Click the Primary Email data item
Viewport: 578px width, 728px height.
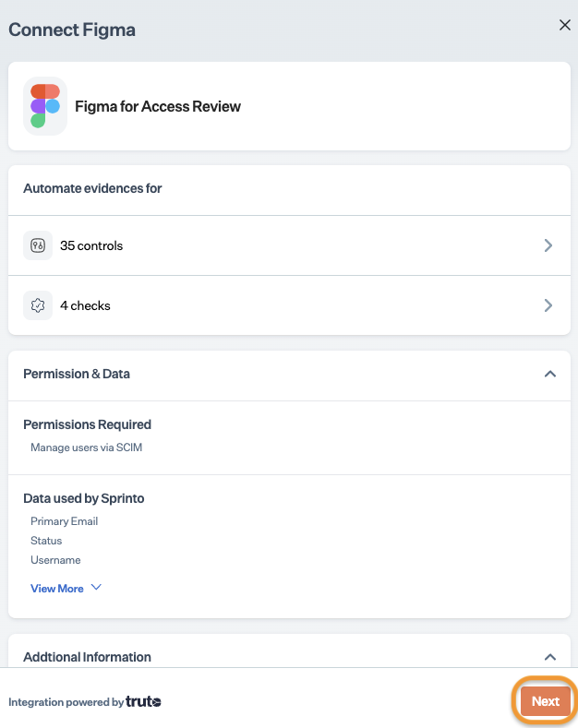pyautogui.click(x=64, y=521)
